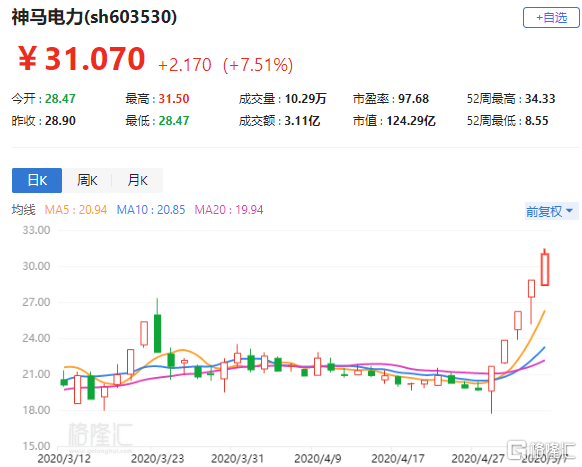Click the 均线 moving average label
Viewport: 582px width, 467px height.
[23, 210]
